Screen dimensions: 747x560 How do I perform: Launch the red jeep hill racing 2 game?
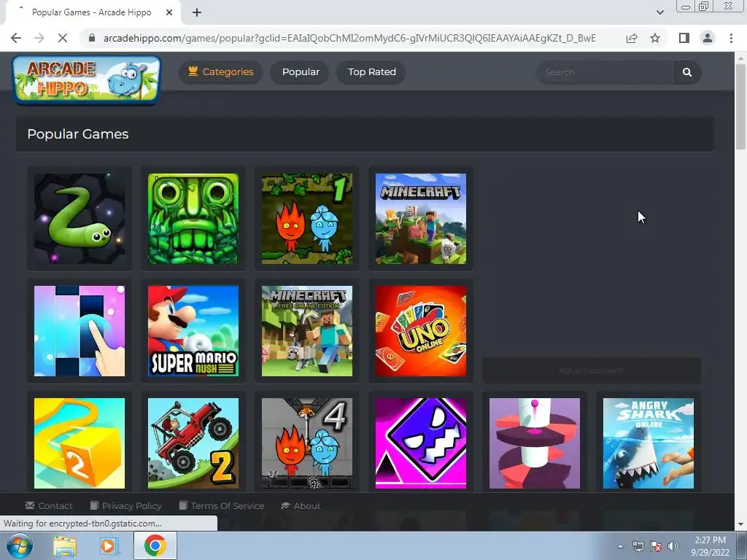pyautogui.click(x=193, y=443)
